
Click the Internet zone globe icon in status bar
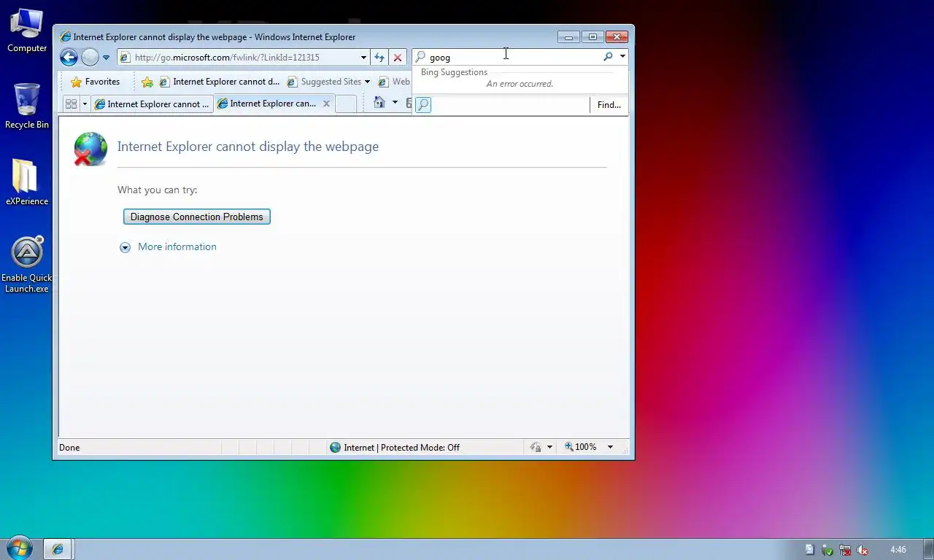[x=336, y=448]
